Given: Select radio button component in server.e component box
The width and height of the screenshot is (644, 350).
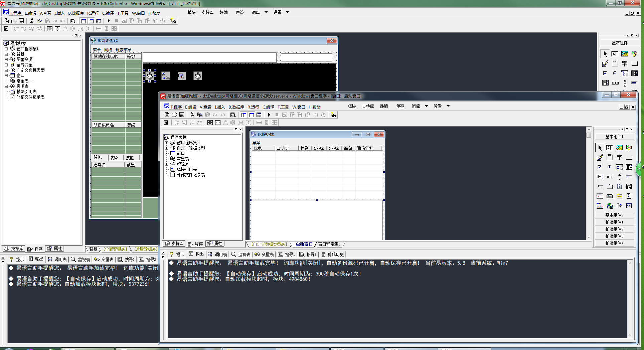Looking at the screenshot, I should (610, 167).
